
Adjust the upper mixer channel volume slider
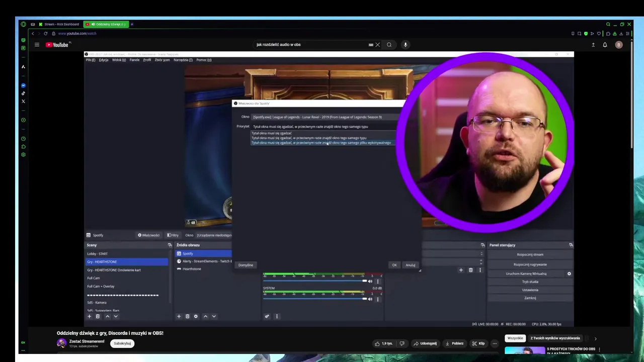click(x=315, y=281)
